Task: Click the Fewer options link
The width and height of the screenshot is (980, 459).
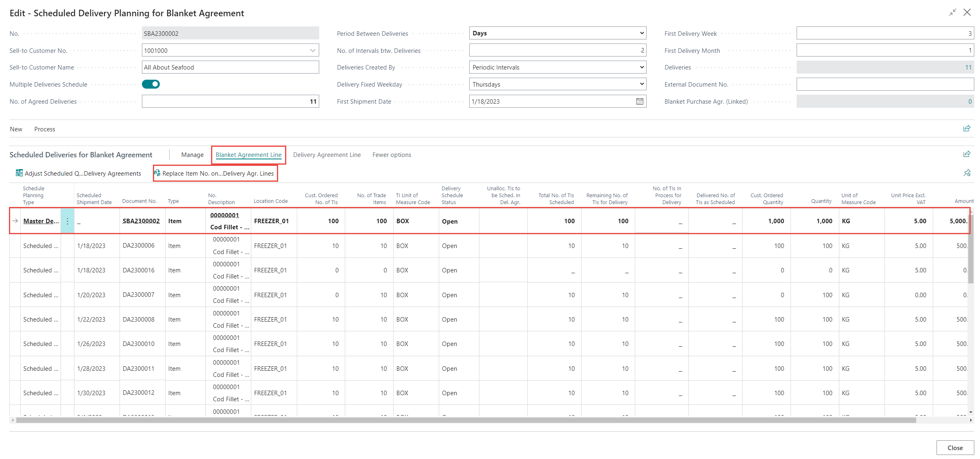Action: coord(392,155)
